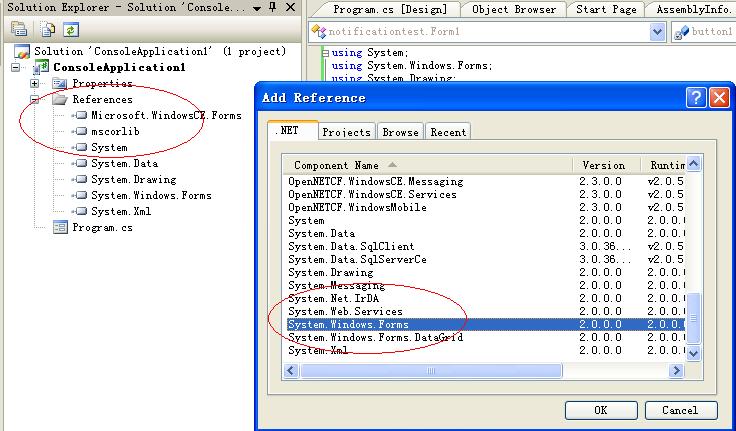Open the notificationtest.Form1 types dropdown
This screenshot has width=736, height=431.
click(x=657, y=32)
